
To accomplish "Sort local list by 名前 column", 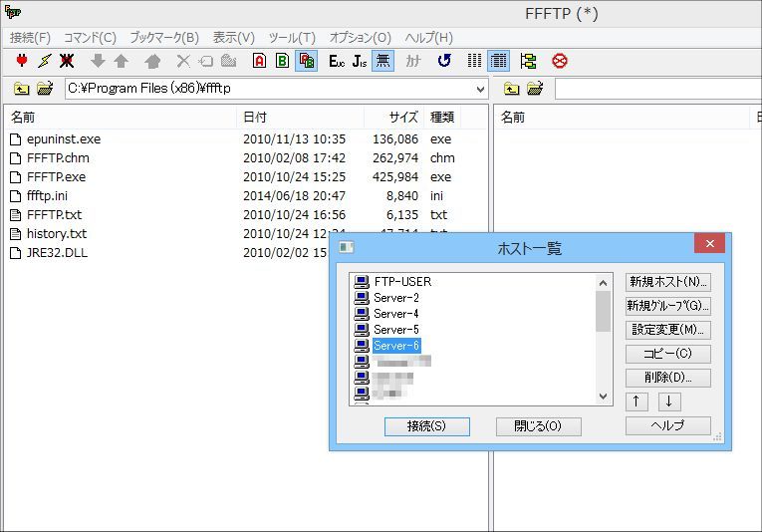I will pyautogui.click(x=122, y=118).
